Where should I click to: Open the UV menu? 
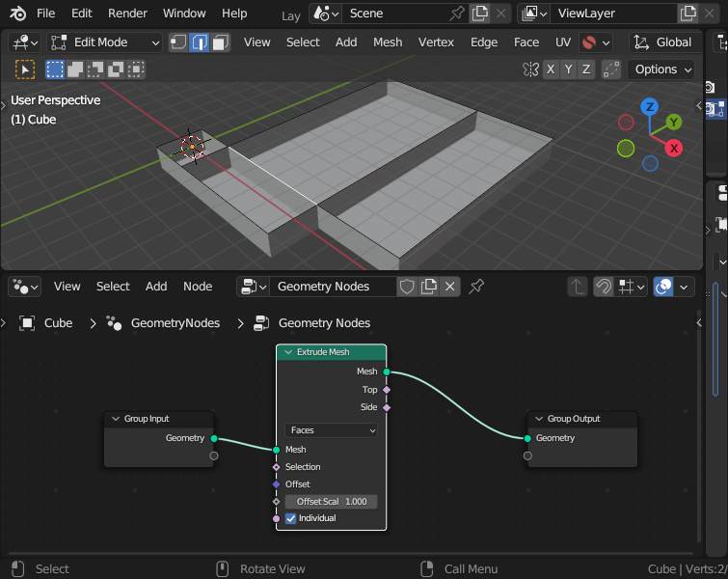(563, 42)
